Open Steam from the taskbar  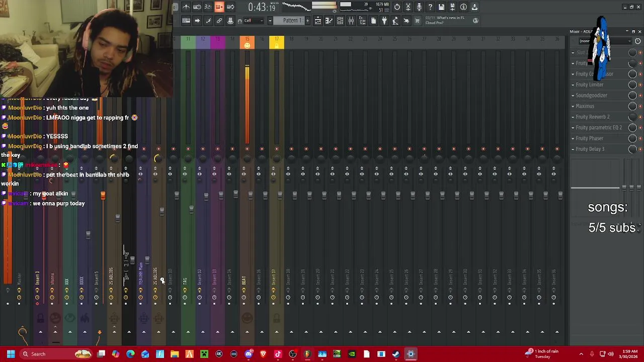(x=395, y=354)
